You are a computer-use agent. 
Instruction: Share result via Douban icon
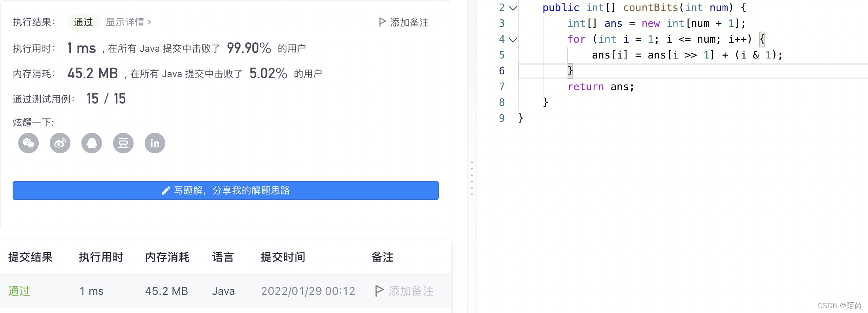[123, 143]
